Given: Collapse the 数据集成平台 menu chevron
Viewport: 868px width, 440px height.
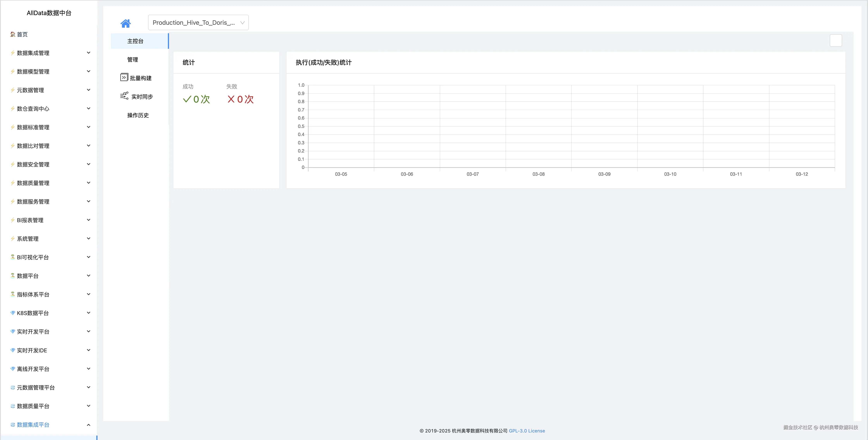Looking at the screenshot, I should point(89,425).
